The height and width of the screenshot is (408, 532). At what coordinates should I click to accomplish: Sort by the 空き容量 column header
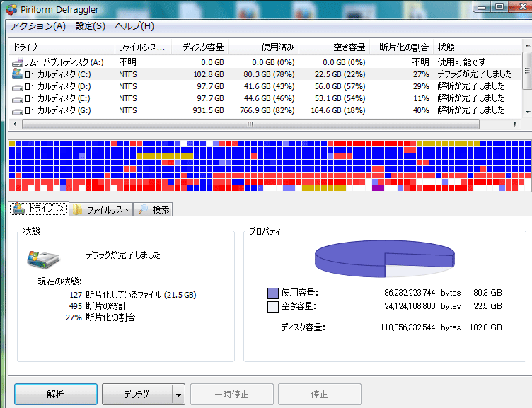click(334, 47)
